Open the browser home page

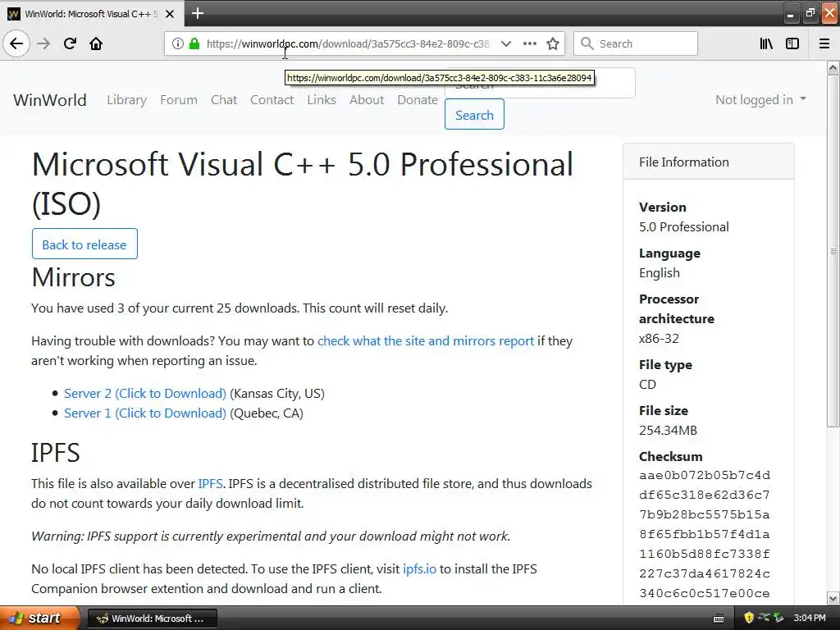click(96, 43)
